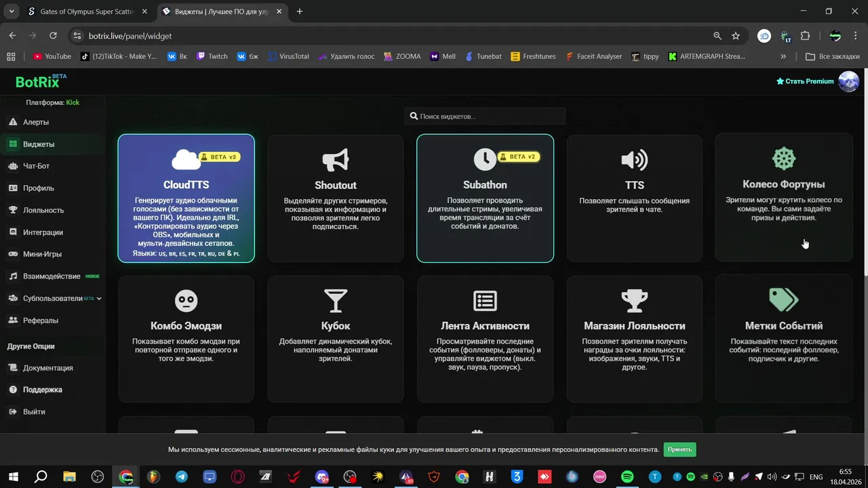Open the Все закладки folder
The image size is (868, 488).
coord(833,56)
